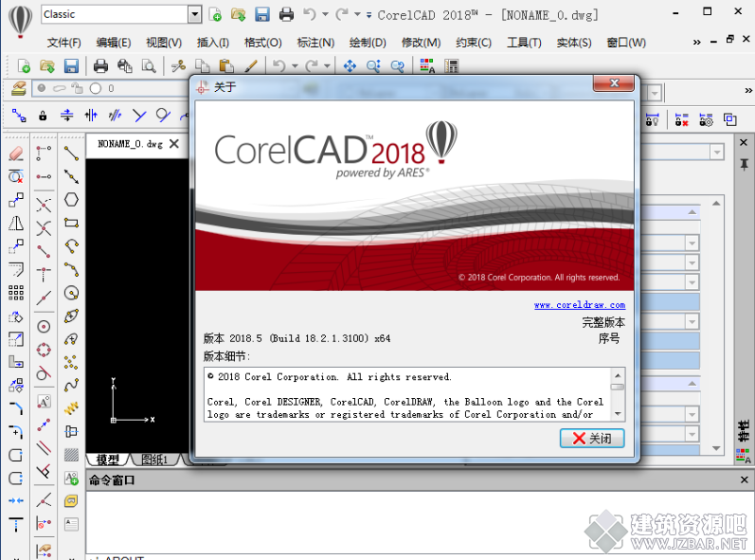This screenshot has width=755, height=560.
Task: Open the www.coreldraw.com link
Action: click(x=580, y=305)
